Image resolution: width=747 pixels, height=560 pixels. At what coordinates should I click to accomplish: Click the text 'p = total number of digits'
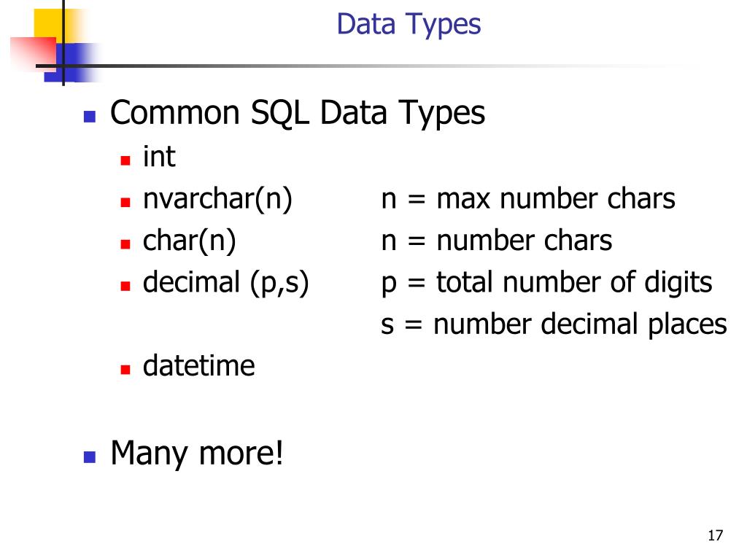[x=546, y=282]
